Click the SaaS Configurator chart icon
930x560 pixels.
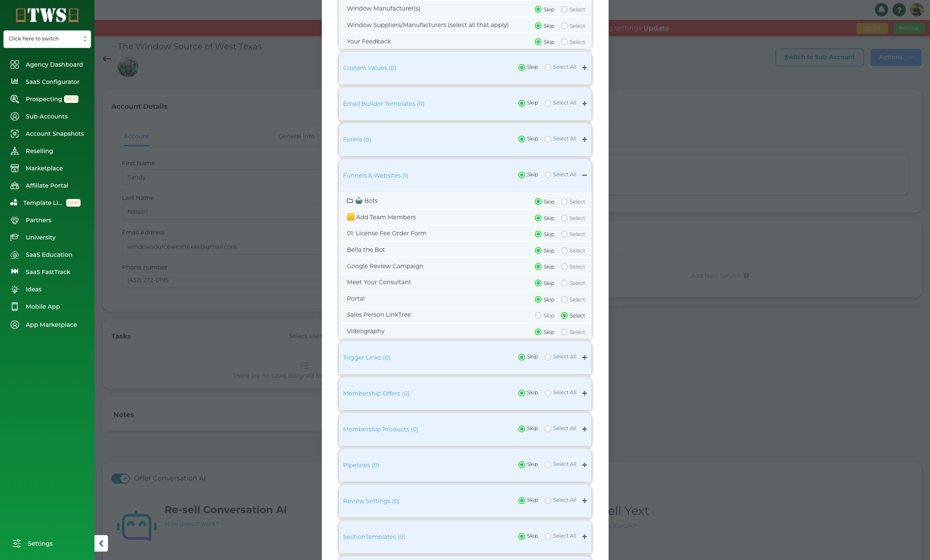[x=15, y=81]
